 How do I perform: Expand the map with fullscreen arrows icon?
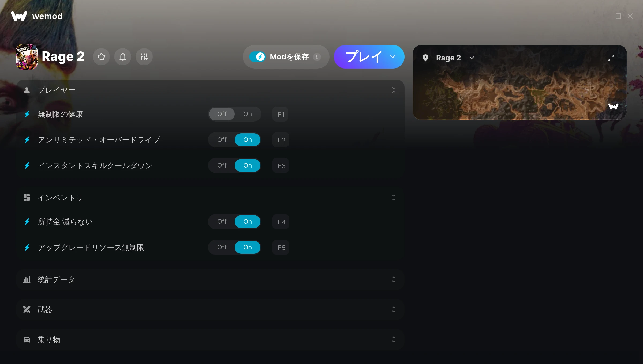tap(611, 58)
